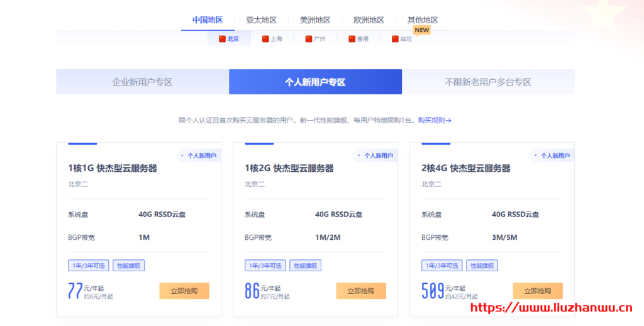
Task: Click 立即抢购 for the 2核4G server
Action: (538, 291)
